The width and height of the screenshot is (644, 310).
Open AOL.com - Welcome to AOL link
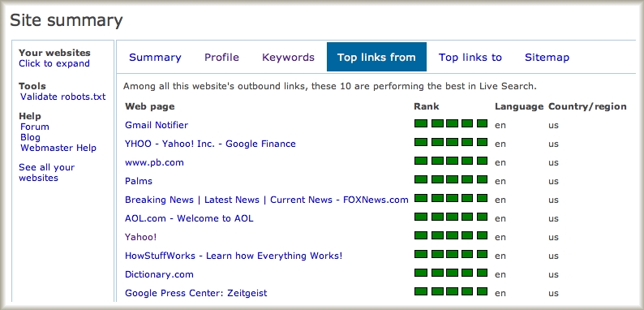click(189, 218)
